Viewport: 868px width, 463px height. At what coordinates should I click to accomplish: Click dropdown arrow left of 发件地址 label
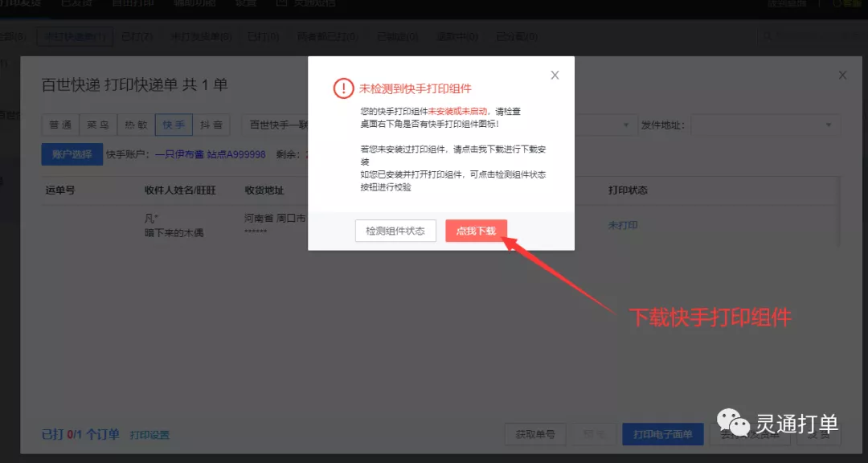point(626,125)
